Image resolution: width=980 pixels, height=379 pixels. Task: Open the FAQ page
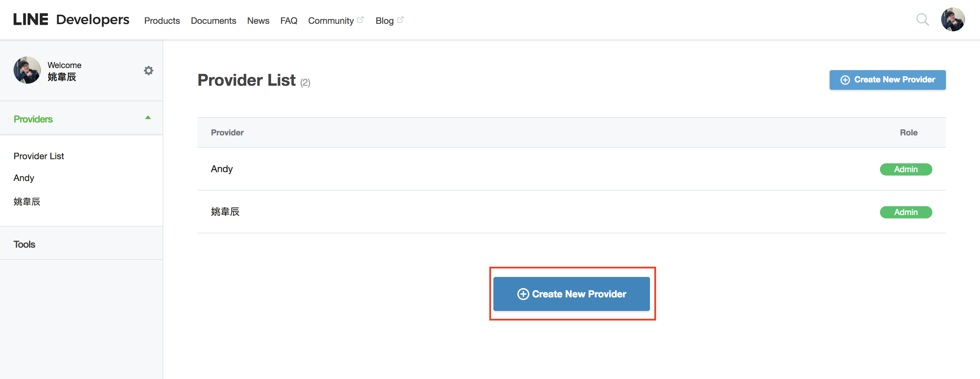pyautogui.click(x=289, y=20)
